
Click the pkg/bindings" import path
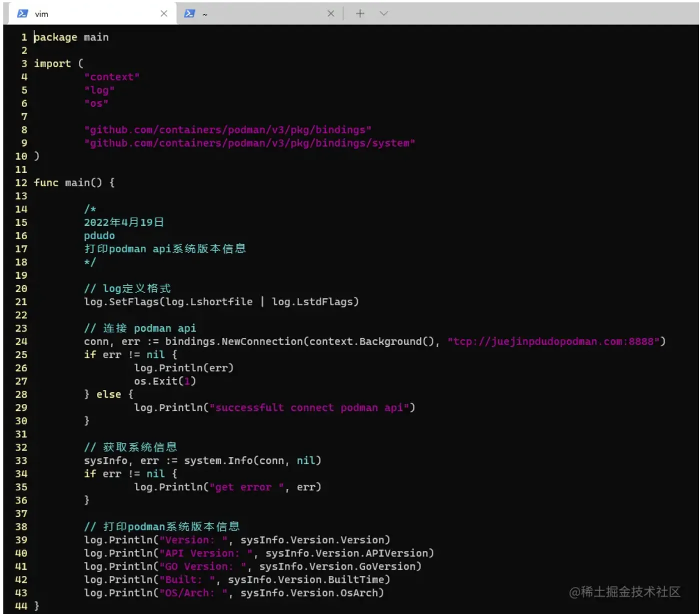[x=227, y=130]
